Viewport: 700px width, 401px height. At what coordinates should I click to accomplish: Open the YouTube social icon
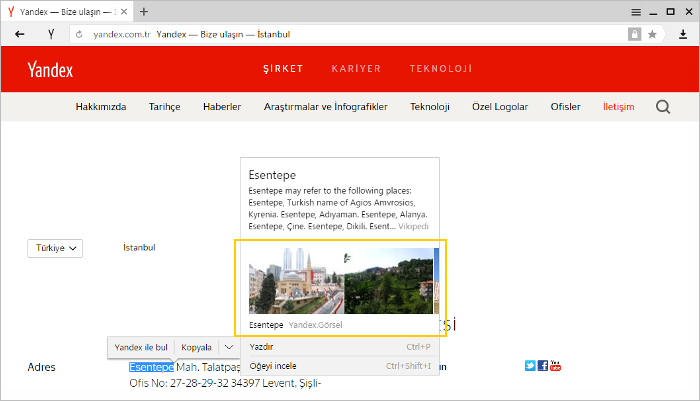(x=555, y=366)
